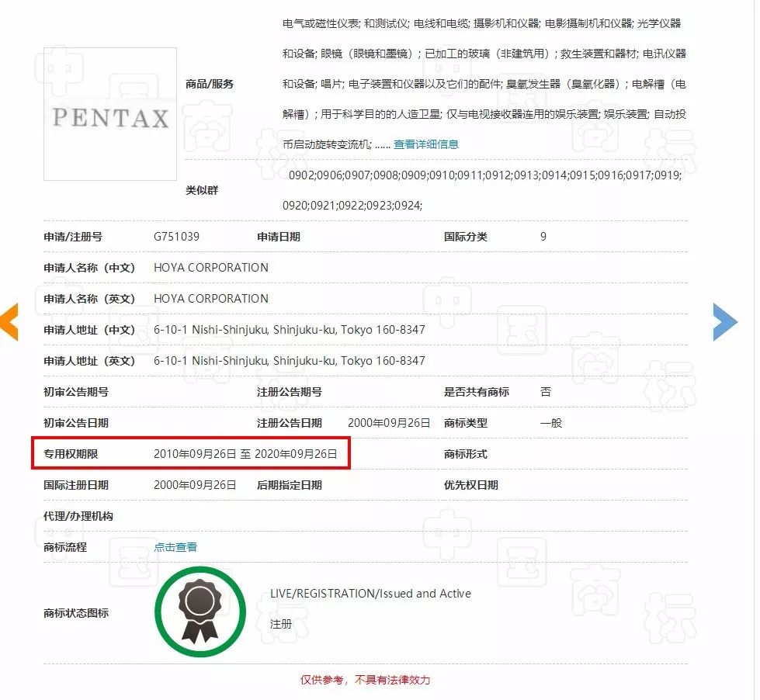Screen dimensions: 760x700
Task: Click the HOYA CORPORATION applicant name
Action: tap(210, 267)
